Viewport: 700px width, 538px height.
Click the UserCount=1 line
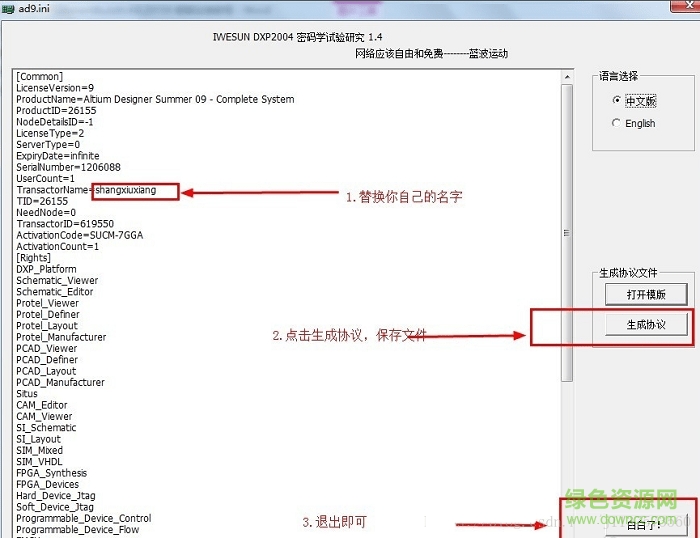tap(45, 178)
